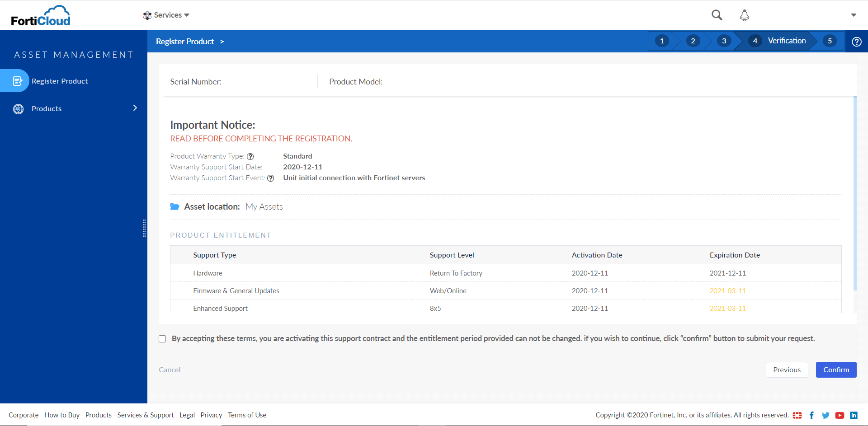Select Products in sidebar menu
Viewport: 868px width, 426px height.
[47, 109]
